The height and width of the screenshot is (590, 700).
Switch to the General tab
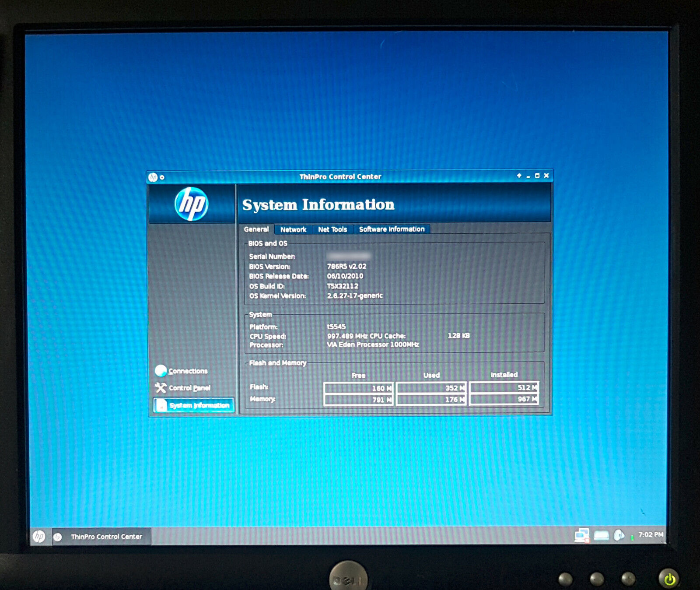click(256, 229)
